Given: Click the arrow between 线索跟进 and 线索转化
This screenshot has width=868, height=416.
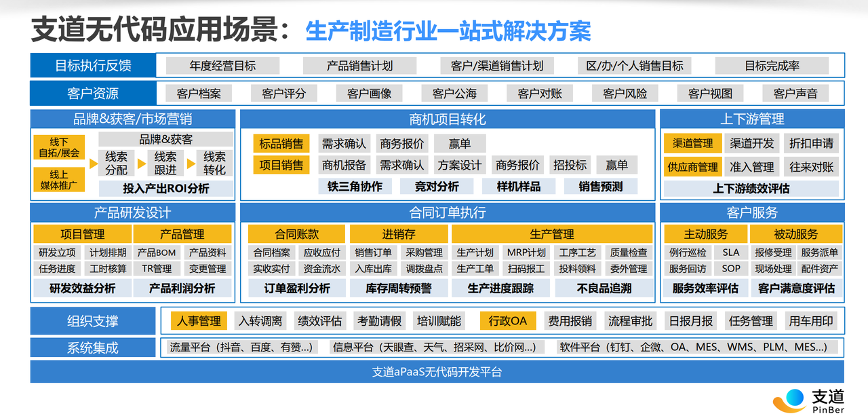Looking at the screenshot, I should (x=191, y=164).
